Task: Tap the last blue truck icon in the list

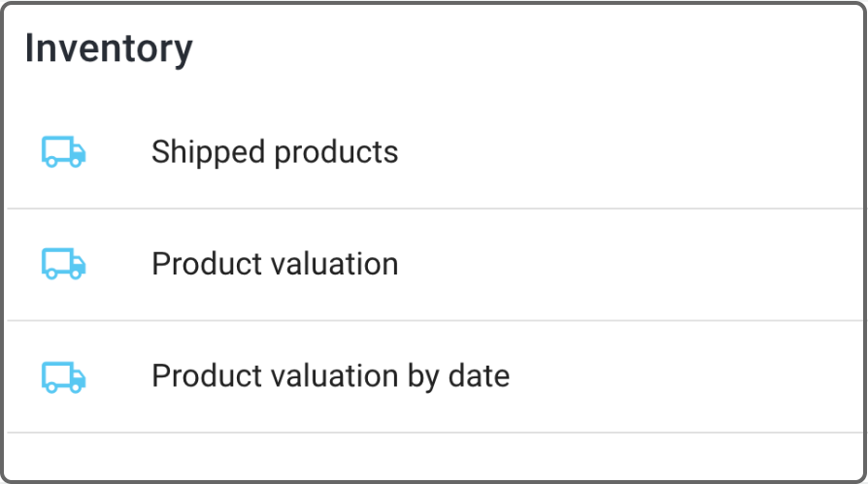Action: 64,376
